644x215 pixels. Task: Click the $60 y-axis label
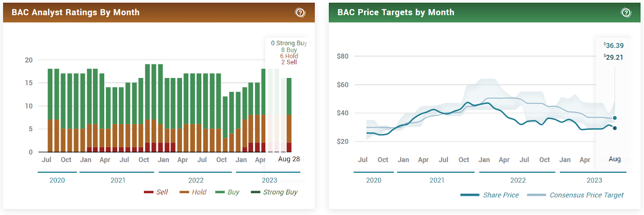343,85
